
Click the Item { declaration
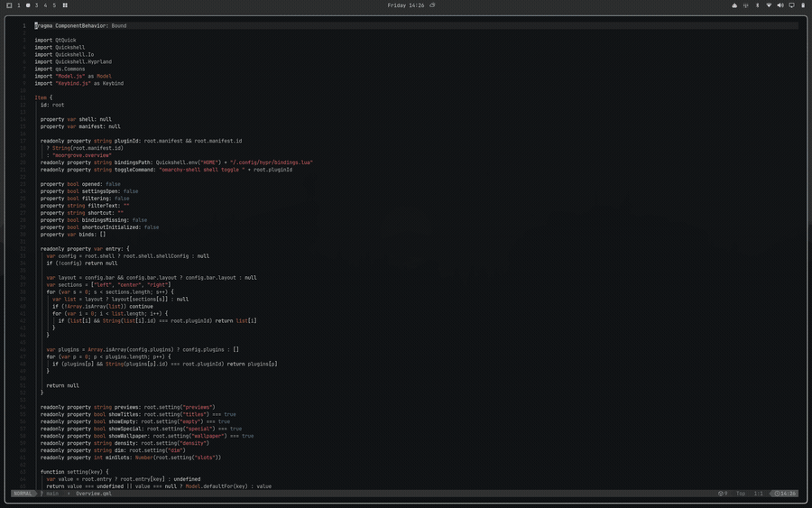43,97
